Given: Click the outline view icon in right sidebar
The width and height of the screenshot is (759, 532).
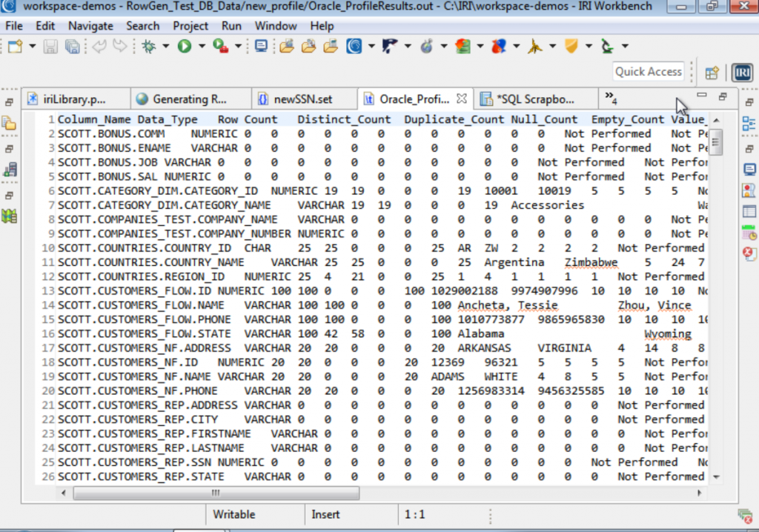Looking at the screenshot, I should point(749,124).
